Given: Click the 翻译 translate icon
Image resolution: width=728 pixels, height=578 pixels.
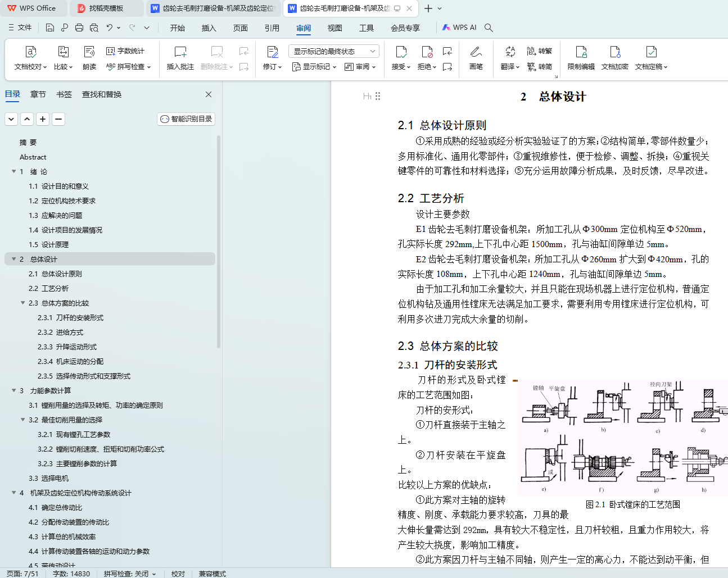Looking at the screenshot, I should [x=510, y=52].
